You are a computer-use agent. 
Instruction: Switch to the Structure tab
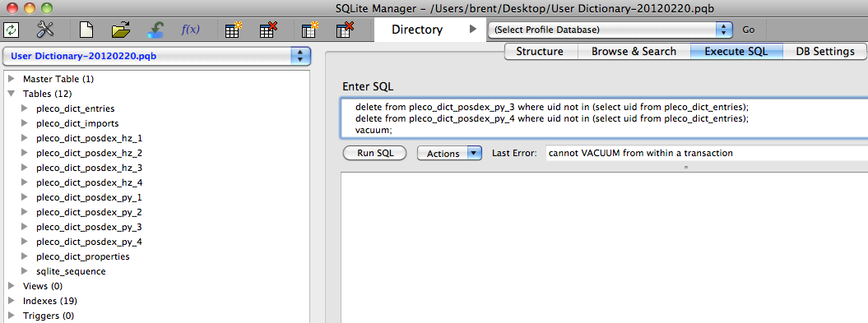click(540, 52)
